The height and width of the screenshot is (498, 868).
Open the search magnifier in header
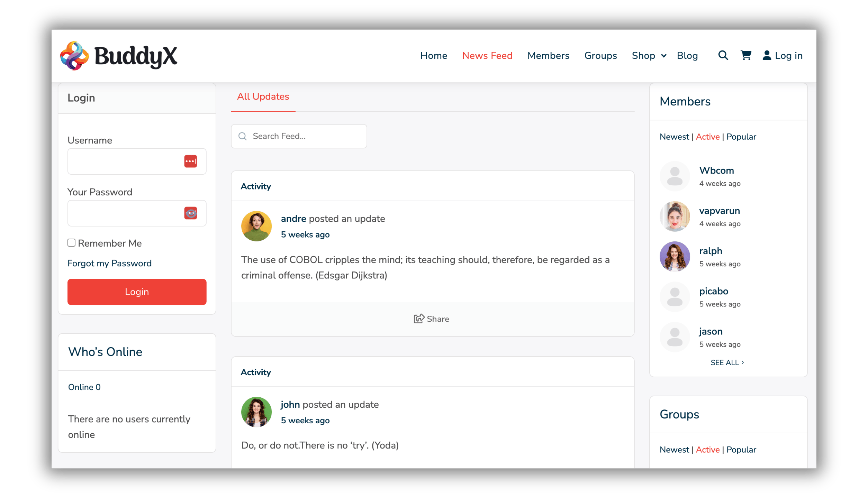tap(723, 55)
